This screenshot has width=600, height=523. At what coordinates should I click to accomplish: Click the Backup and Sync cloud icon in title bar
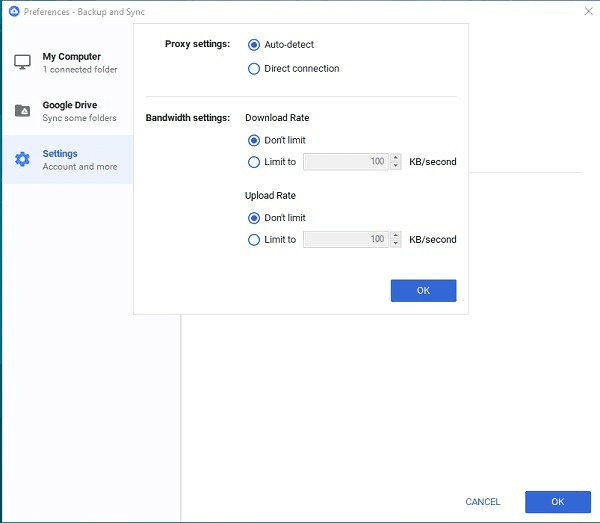pyautogui.click(x=11, y=10)
